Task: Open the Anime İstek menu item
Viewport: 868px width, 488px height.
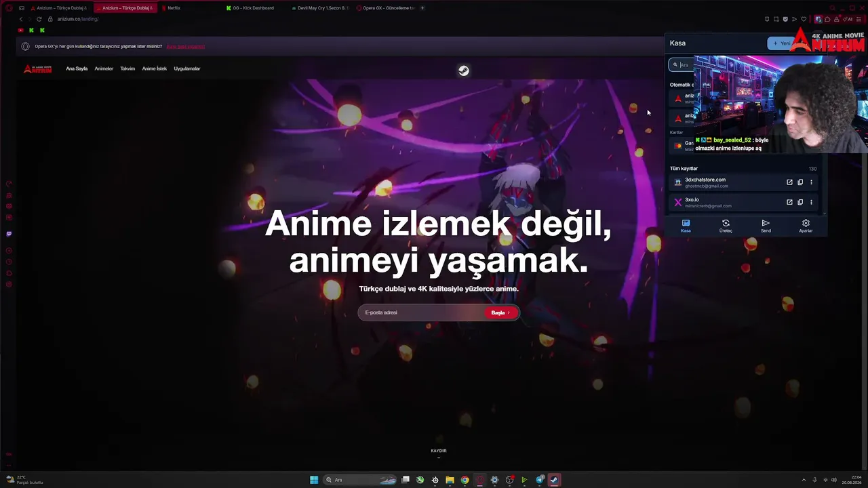Action: (154, 68)
